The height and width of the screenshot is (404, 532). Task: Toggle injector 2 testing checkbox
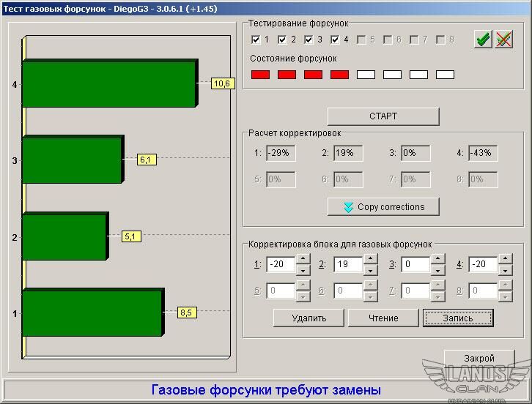282,40
